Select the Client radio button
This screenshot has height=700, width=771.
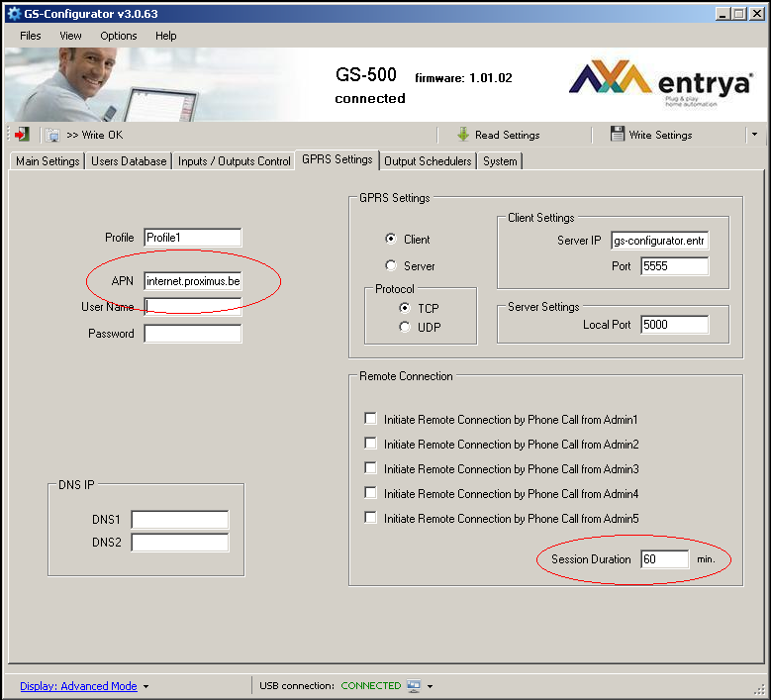tap(391, 239)
